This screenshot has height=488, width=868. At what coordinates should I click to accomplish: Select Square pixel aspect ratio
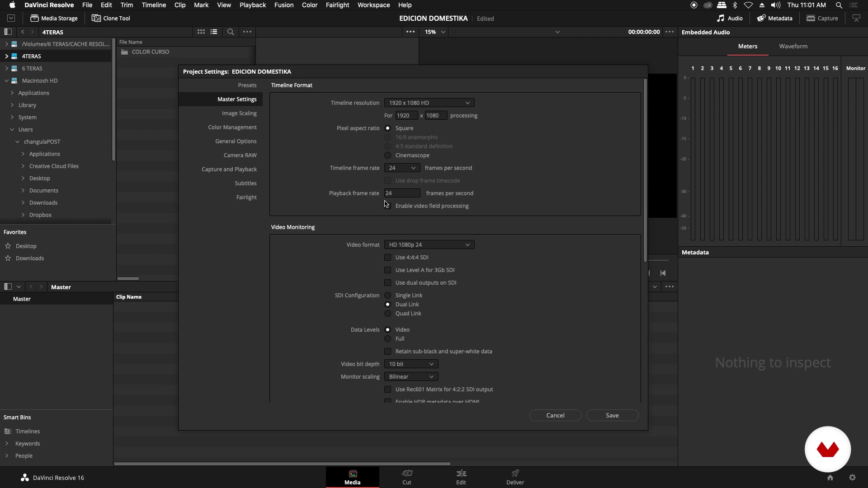pyautogui.click(x=387, y=128)
